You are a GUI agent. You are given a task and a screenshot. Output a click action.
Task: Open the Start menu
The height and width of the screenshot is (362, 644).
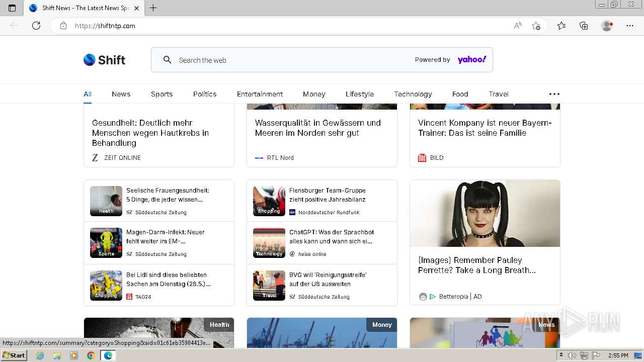14,355
